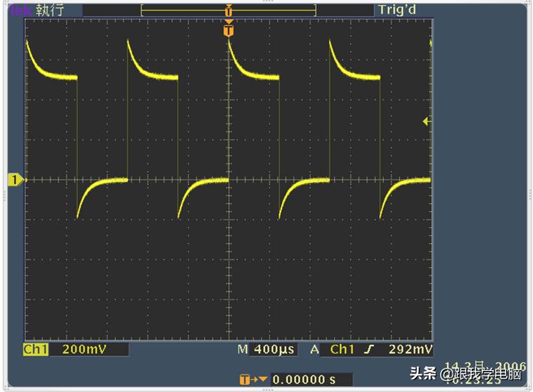The height and width of the screenshot is (392, 533).
Task: Click the 292mV trigger level readout
Action: tap(410, 349)
